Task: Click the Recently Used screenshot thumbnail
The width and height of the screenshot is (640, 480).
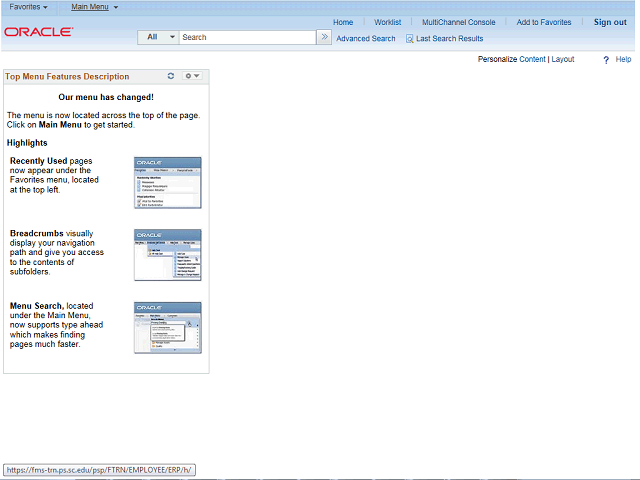Action: pyautogui.click(x=168, y=182)
